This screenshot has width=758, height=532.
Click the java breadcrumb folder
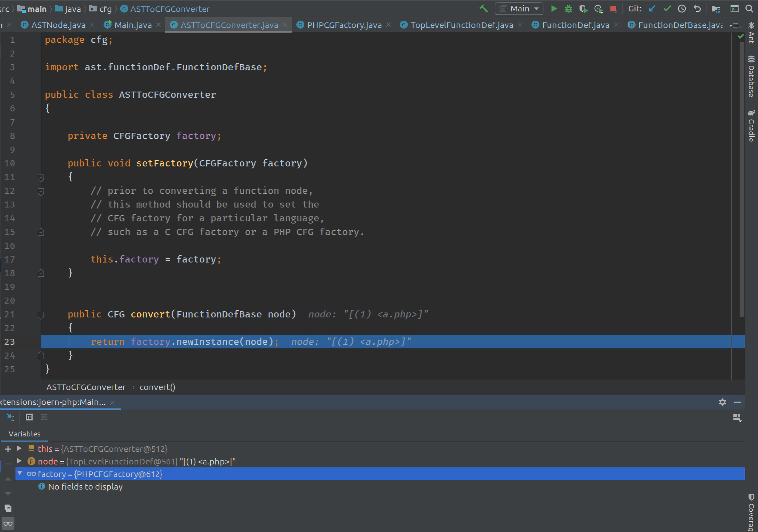tap(68, 9)
